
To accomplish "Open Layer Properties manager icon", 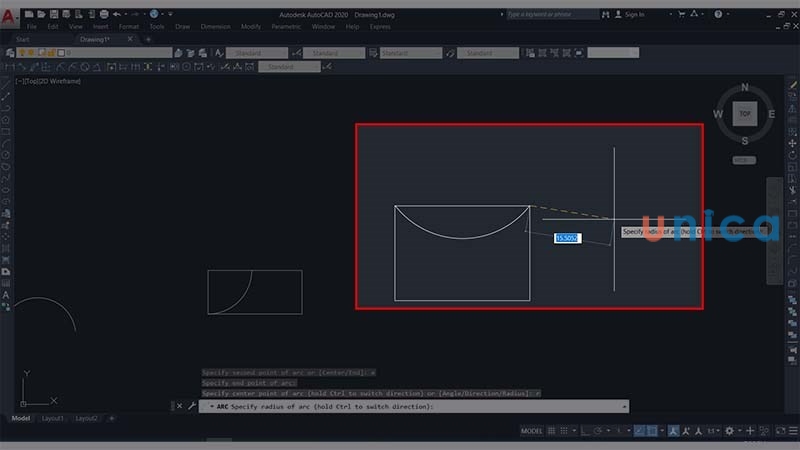I will tap(8, 52).
